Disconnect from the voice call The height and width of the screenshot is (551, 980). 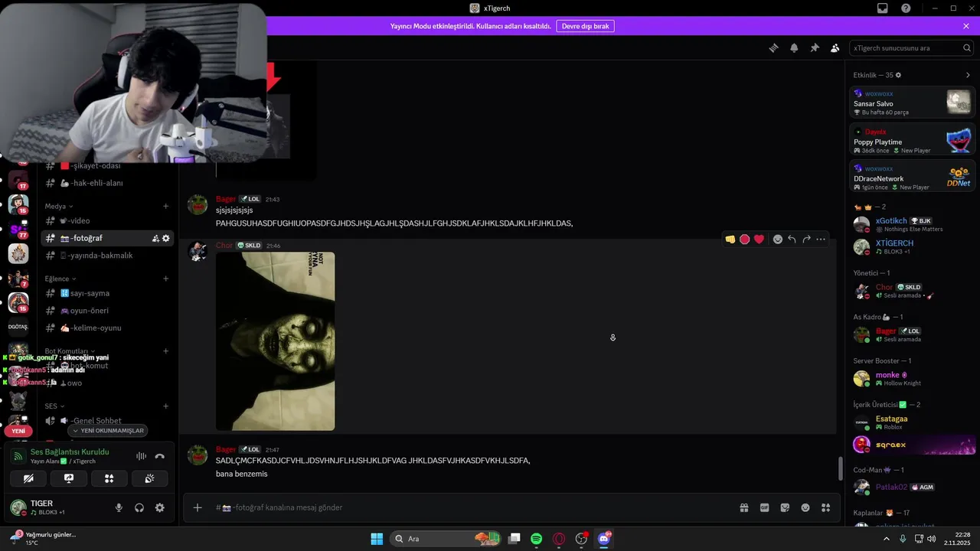click(159, 456)
